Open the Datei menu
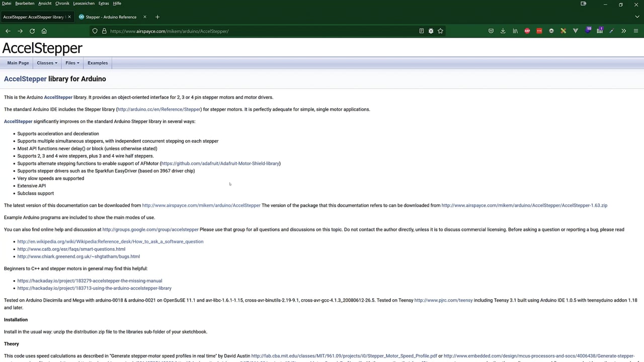 (7, 4)
